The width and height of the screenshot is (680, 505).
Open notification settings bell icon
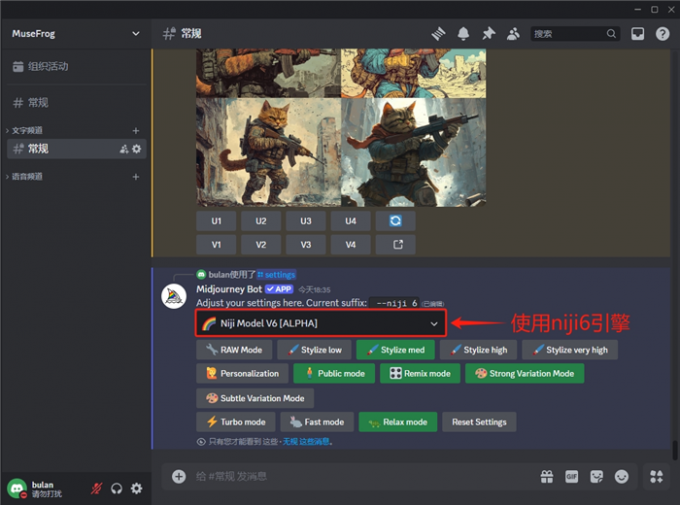pos(463,33)
